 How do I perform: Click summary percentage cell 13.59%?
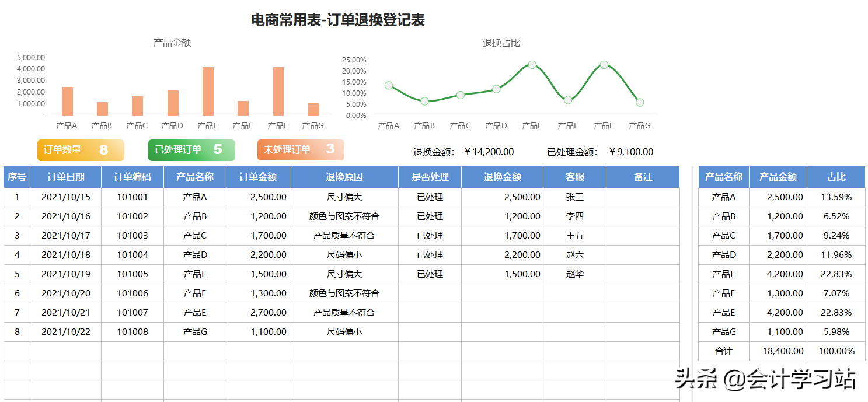[x=836, y=197]
